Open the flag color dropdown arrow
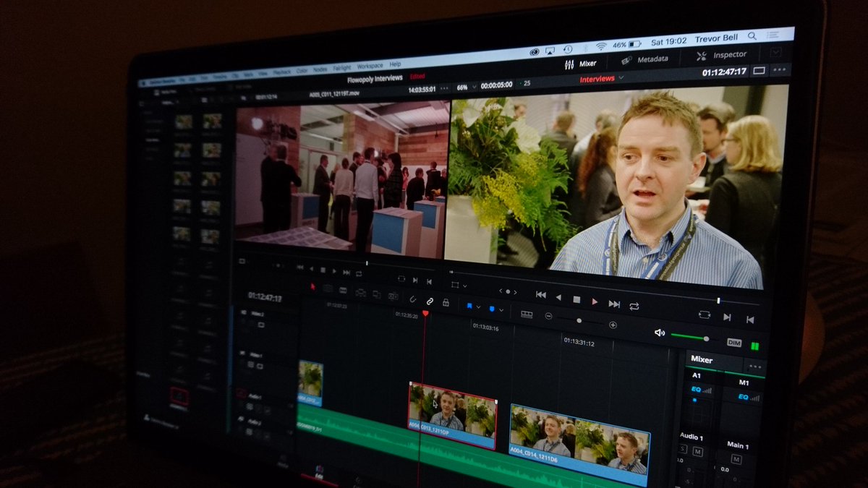The image size is (868, 488). (478, 306)
